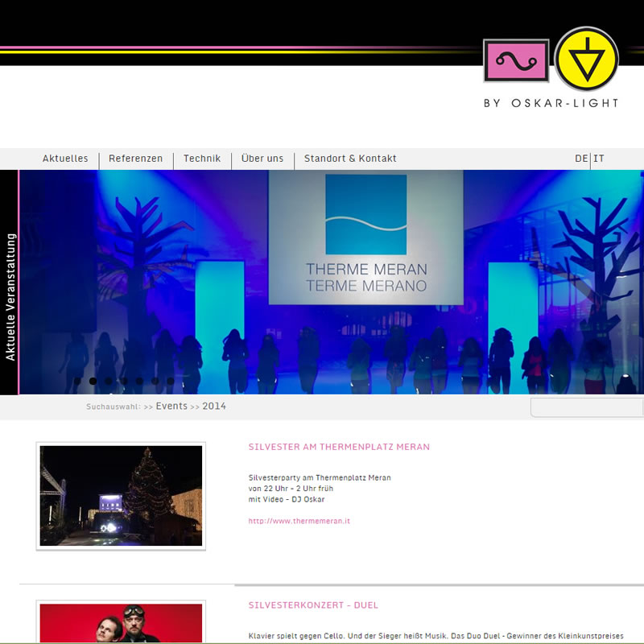Open the Referenzen menu
Image resolution: width=644 pixels, height=644 pixels.
pos(135,159)
